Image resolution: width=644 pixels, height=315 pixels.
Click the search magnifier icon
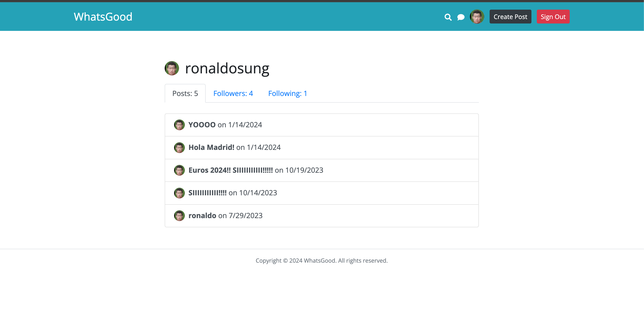coord(448,17)
